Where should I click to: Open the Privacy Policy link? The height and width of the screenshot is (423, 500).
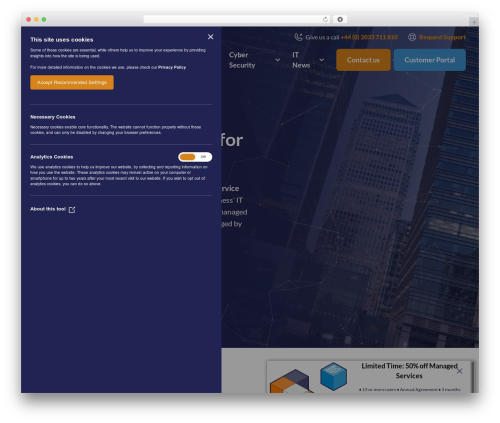172,67
